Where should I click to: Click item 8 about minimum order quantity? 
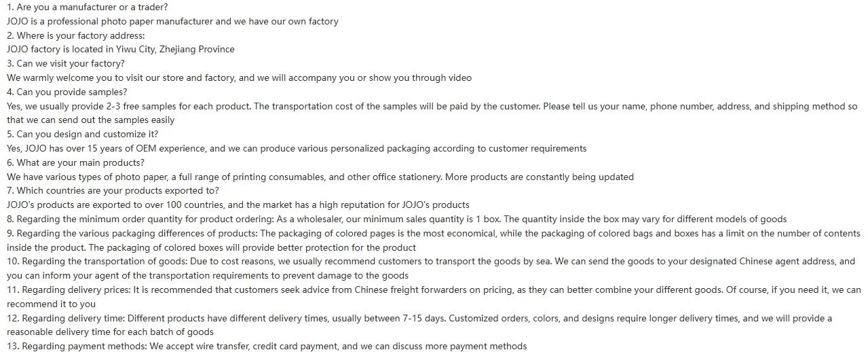click(x=397, y=219)
